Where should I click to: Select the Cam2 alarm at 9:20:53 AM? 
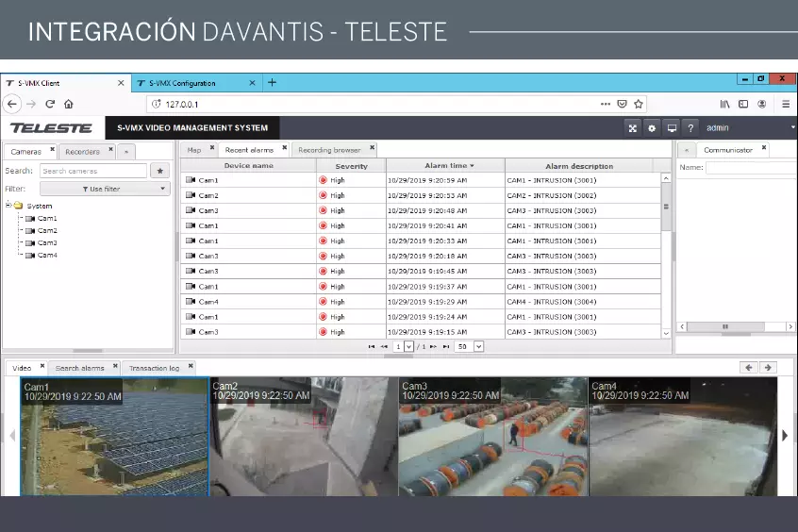click(421, 195)
